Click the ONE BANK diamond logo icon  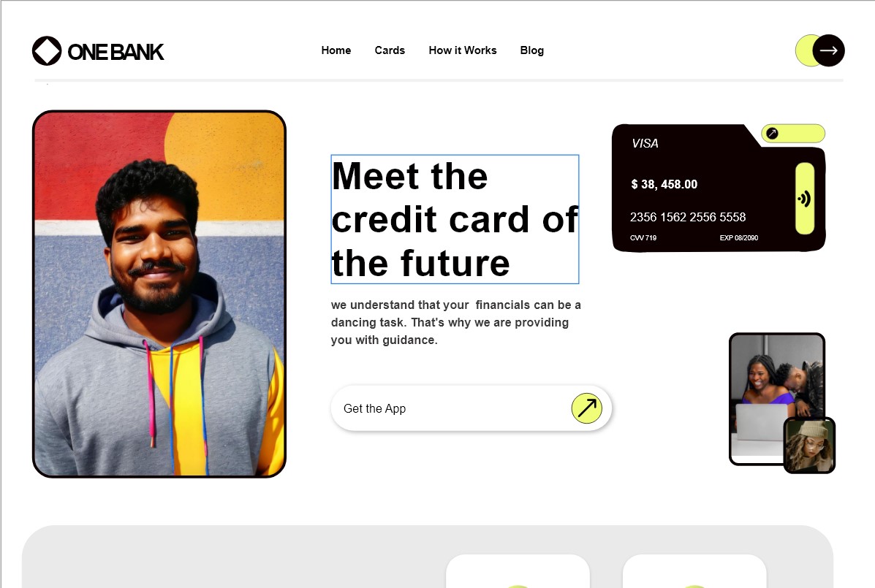[46, 50]
